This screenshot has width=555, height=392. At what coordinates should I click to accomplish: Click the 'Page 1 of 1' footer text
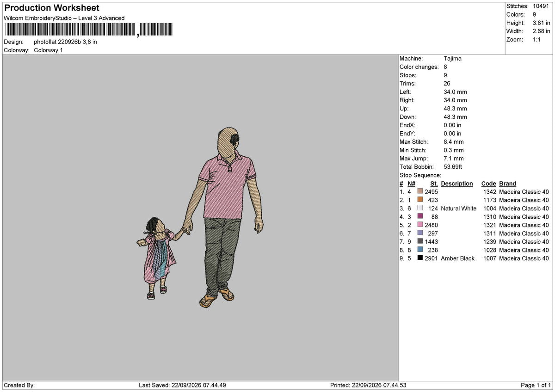tap(536, 385)
